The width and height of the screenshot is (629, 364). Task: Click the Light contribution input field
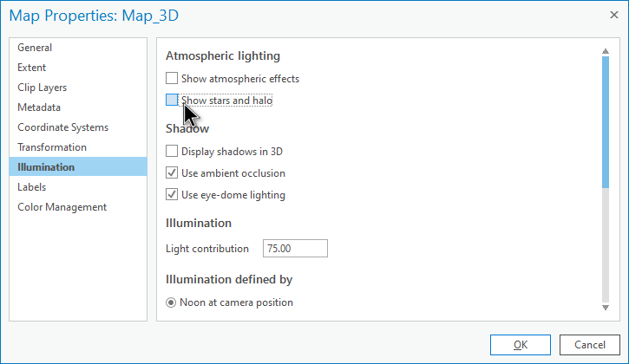point(296,249)
